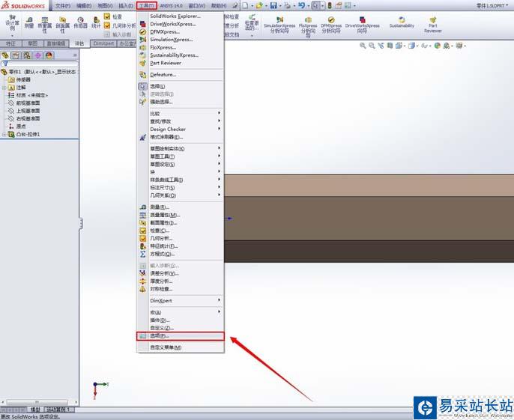This screenshot has height=420, width=514.
Task: Open the DisplayManager color sphere tab
Action: (49, 55)
